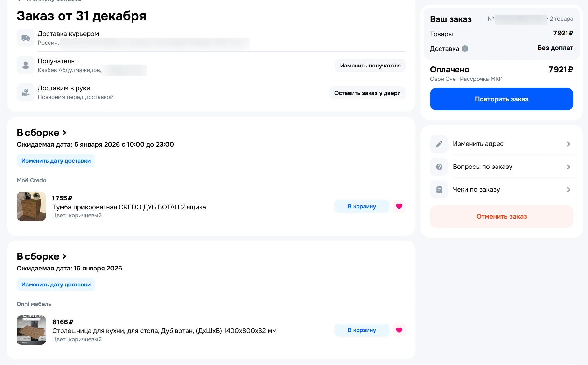Open the Вопросы по заказу menu item
The width and height of the screenshot is (588, 365).
coord(483,167)
